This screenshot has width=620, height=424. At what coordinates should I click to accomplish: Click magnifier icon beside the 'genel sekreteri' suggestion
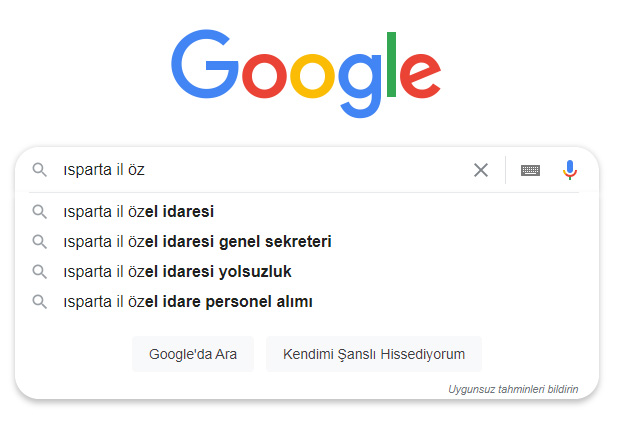[40, 242]
